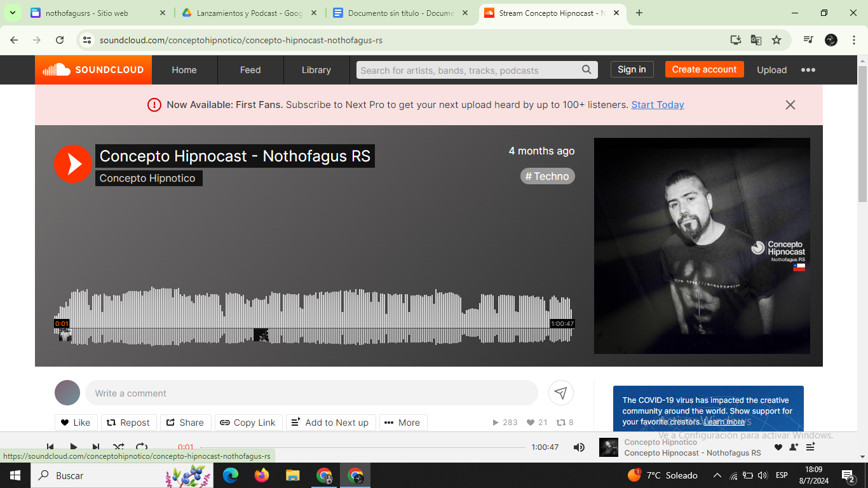
Task: Open Chrome media control icon
Action: point(808,40)
